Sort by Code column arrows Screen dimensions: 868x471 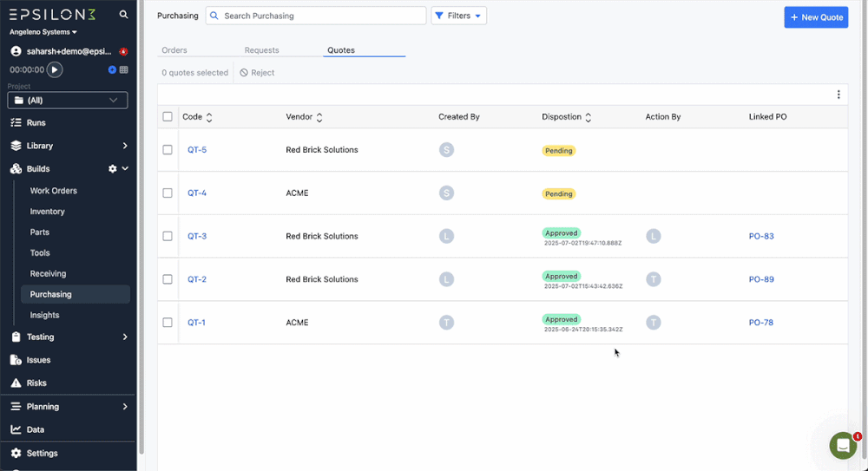[208, 117]
